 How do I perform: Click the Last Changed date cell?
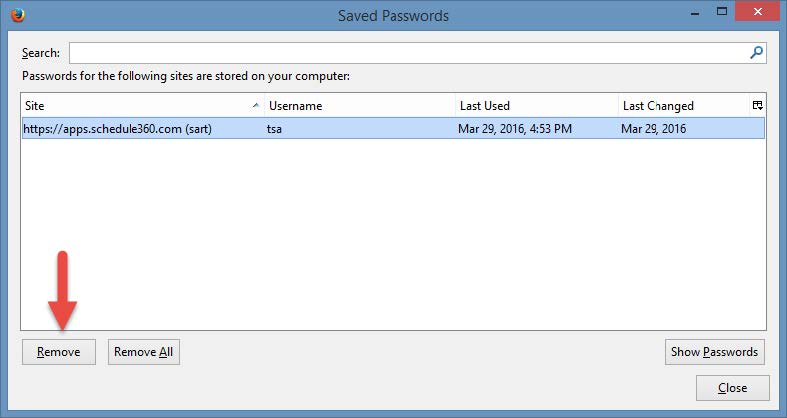653,129
